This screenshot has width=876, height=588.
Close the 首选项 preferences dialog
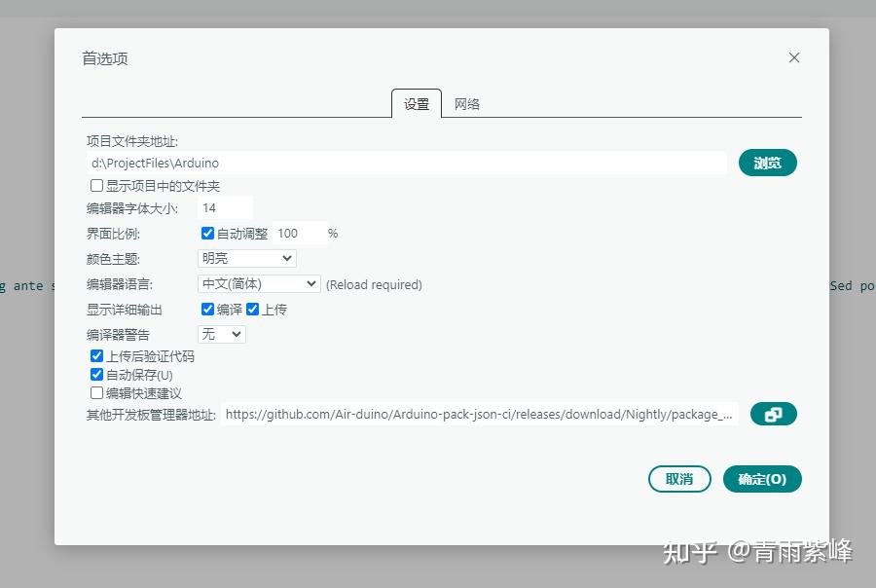[793, 57]
